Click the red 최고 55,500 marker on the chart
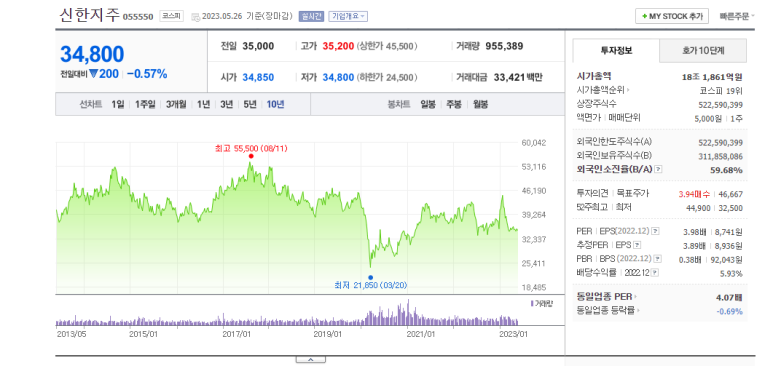The width and height of the screenshot is (773, 366). point(251,156)
